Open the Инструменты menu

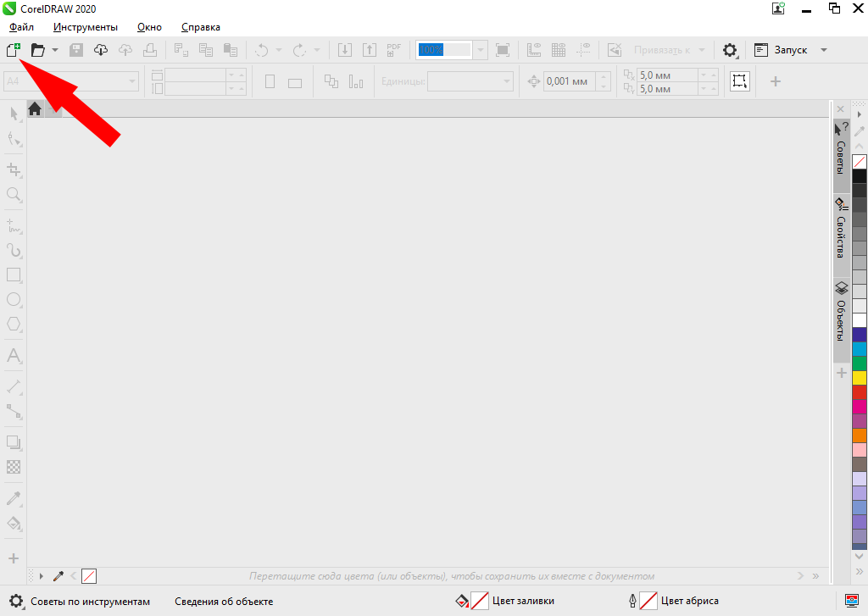pos(86,27)
